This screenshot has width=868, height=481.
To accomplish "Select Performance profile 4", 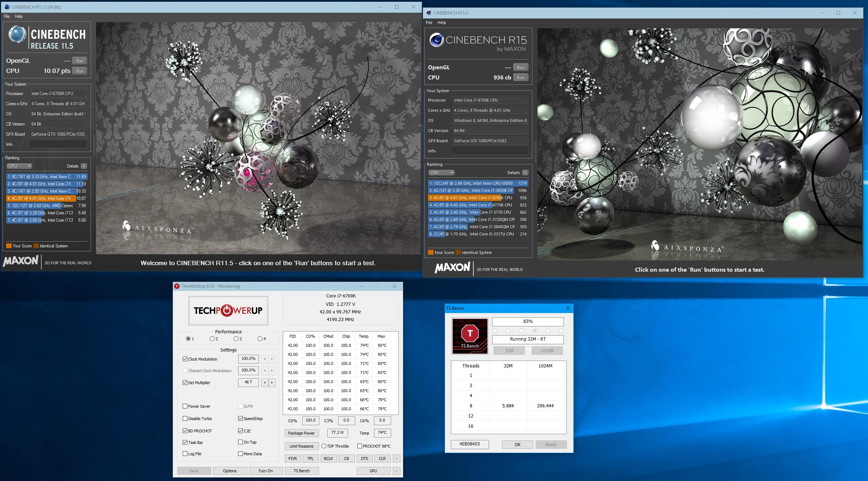I will point(260,339).
